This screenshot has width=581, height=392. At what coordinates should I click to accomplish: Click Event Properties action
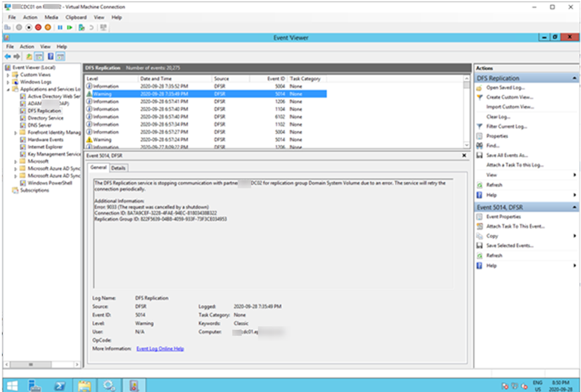503,217
